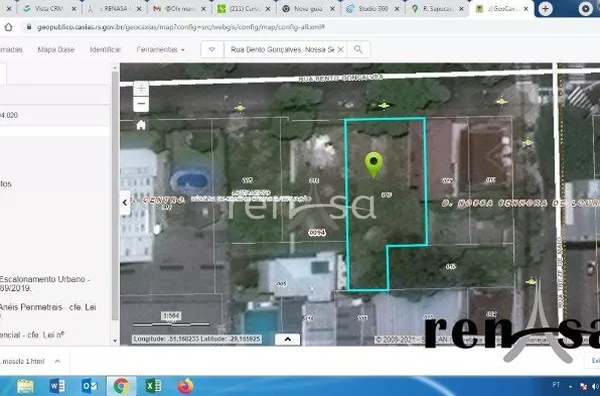
Task: Click lot label 094 on map
Action: pyautogui.click(x=317, y=232)
